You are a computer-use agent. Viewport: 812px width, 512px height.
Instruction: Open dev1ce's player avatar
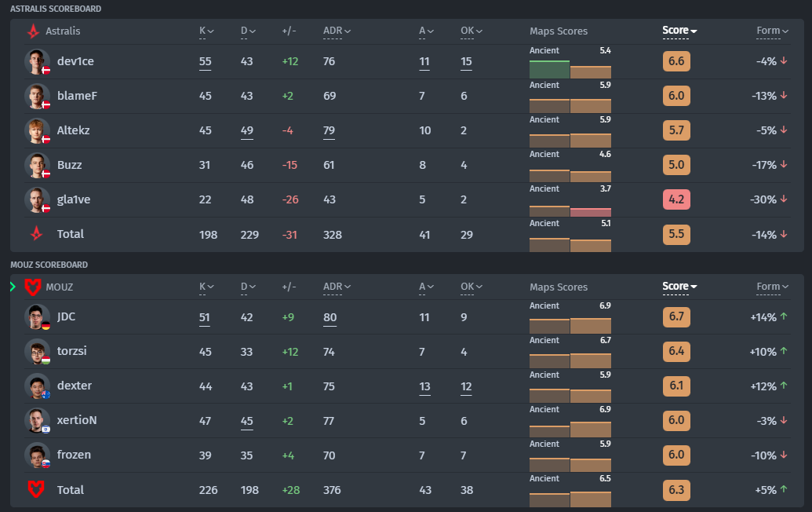coord(38,62)
